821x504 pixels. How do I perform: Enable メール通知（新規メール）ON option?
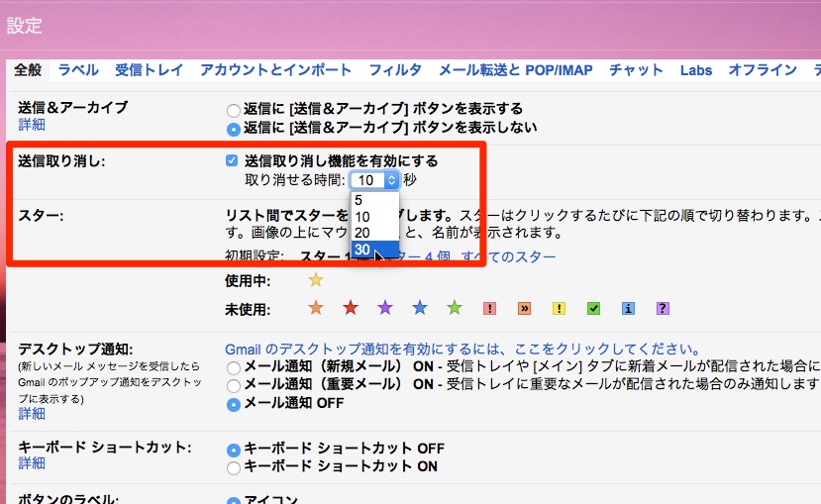(234, 367)
